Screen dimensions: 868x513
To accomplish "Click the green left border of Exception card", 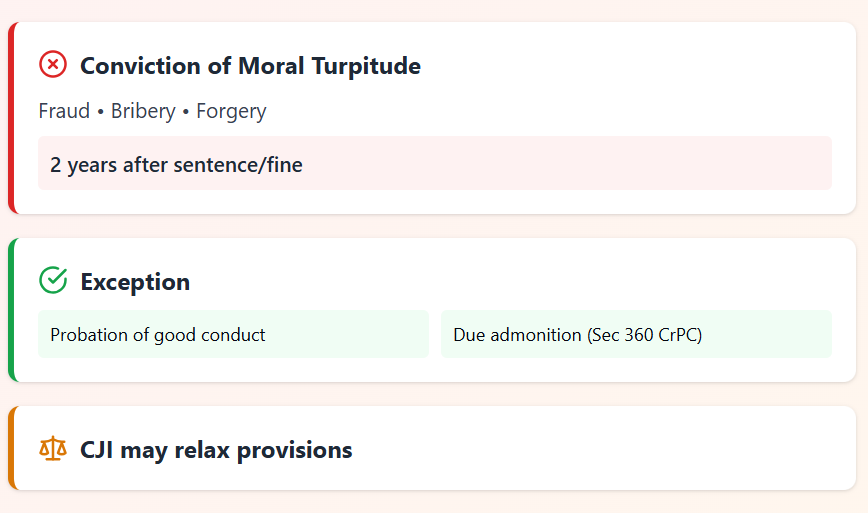I will coord(12,310).
